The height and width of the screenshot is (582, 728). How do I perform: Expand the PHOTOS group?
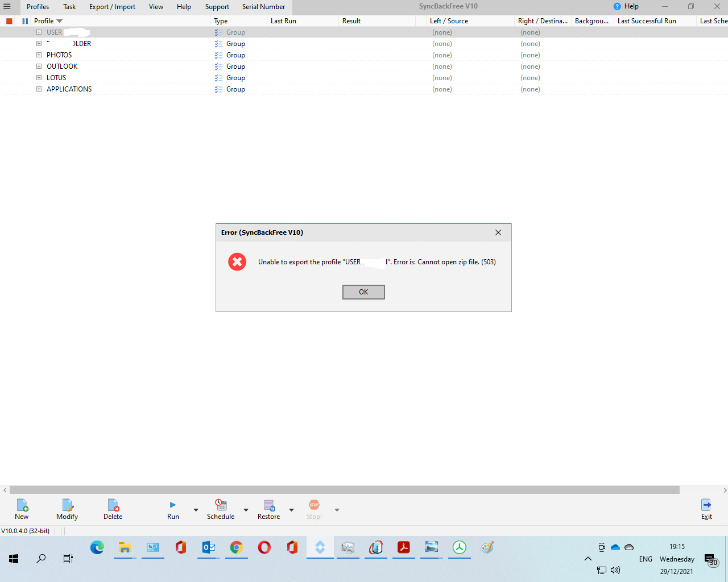pos(39,55)
